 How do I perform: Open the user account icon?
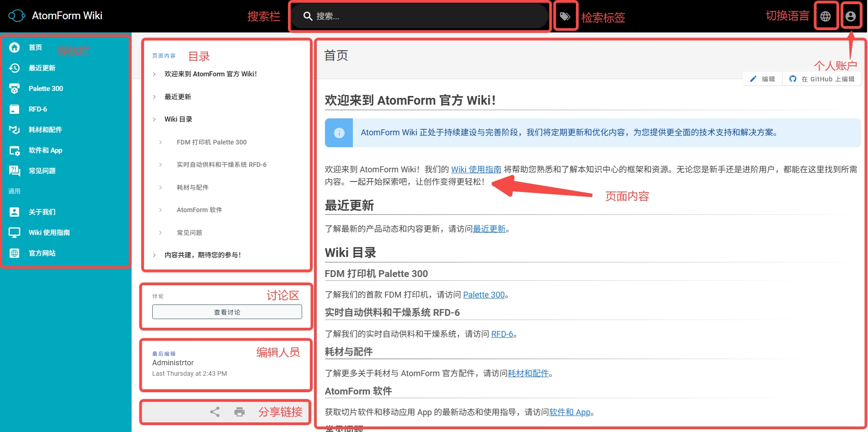pyautogui.click(x=851, y=16)
